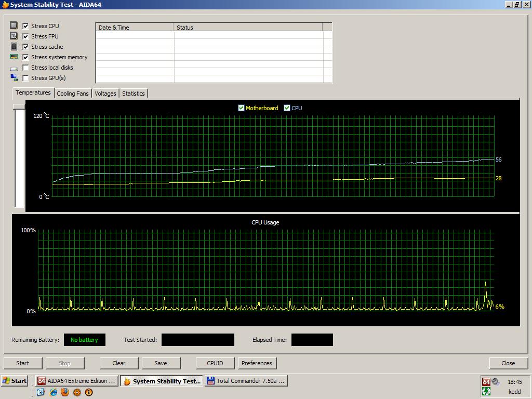Click the disk drive icon beside Stress local disks
The height and width of the screenshot is (399, 532).
[14, 69]
